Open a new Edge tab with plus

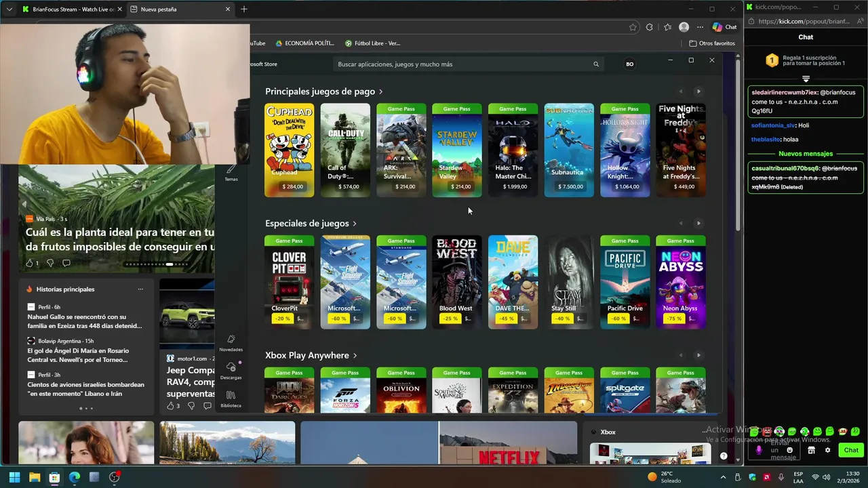point(244,9)
